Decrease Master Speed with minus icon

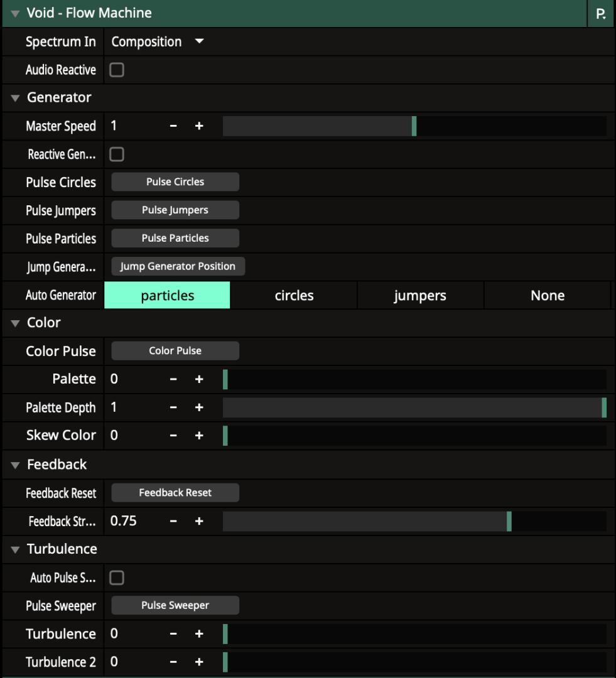click(173, 126)
